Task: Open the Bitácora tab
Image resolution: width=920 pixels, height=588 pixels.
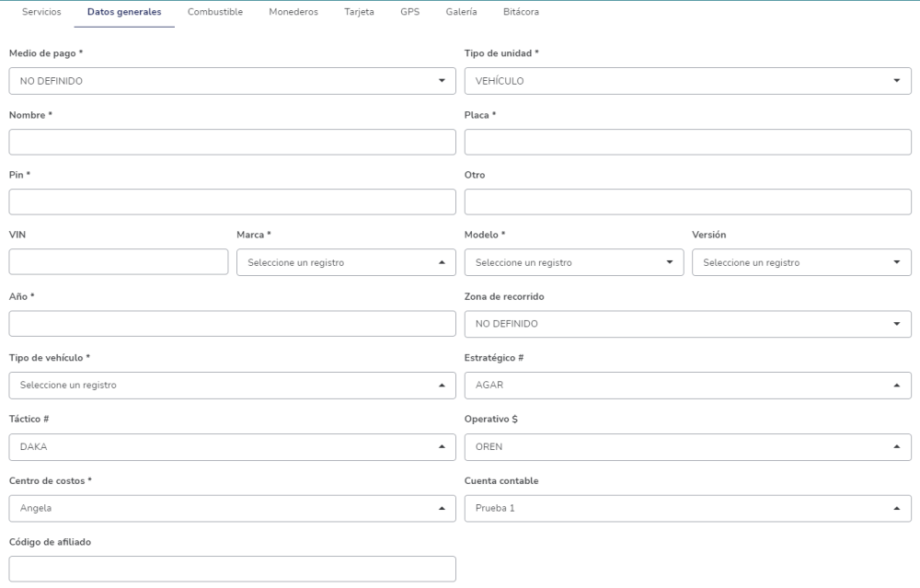Action: tap(521, 13)
